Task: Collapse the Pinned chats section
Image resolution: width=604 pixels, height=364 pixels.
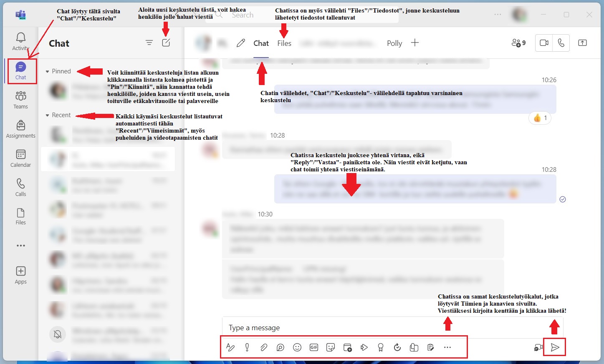Action: [x=48, y=72]
